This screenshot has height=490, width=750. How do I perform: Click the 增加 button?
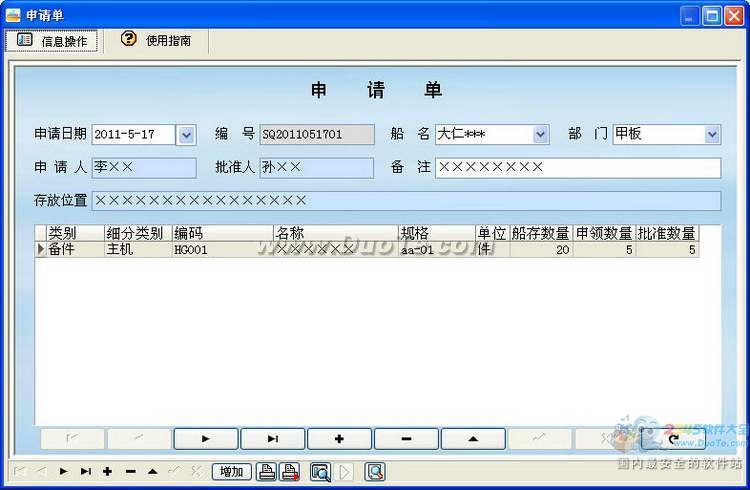(x=231, y=472)
